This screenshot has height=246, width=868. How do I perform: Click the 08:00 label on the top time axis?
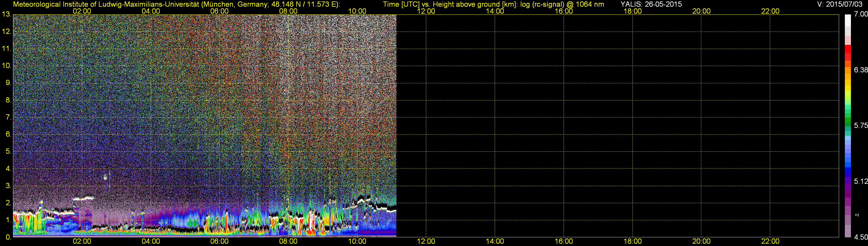288,11
